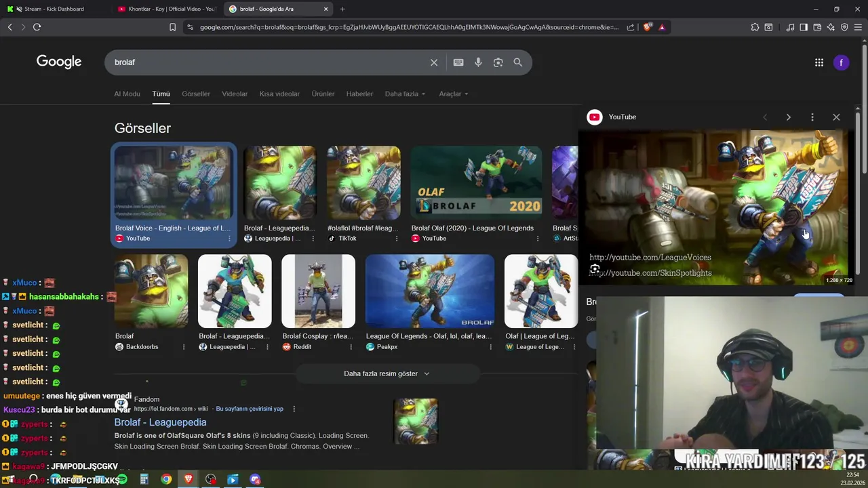
Task: Open more options for TikTok image result
Action: click(x=396, y=239)
